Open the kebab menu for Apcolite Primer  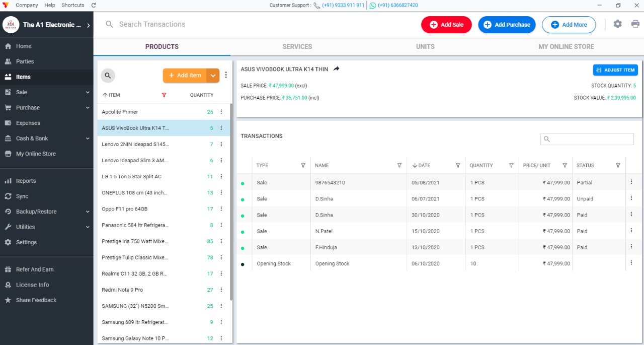point(221,112)
